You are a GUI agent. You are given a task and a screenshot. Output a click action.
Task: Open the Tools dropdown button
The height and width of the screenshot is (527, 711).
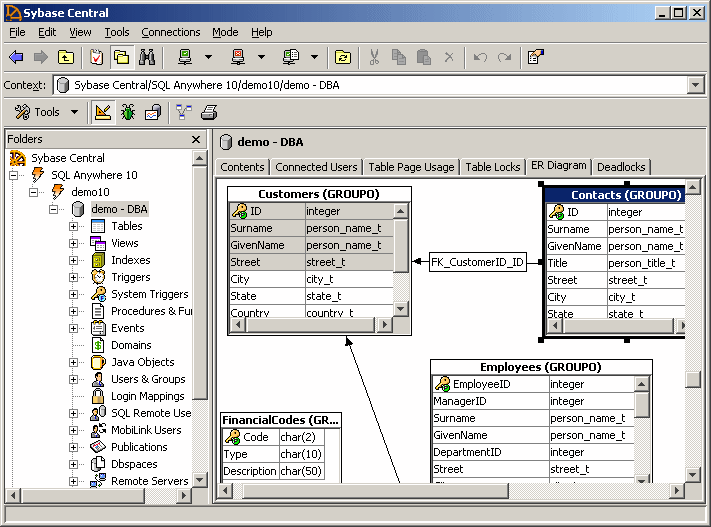point(46,112)
